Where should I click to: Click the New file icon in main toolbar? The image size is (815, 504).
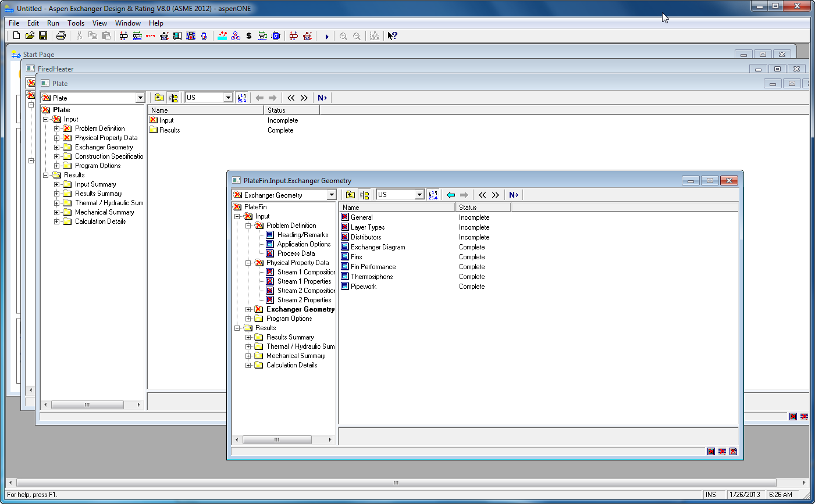(16, 35)
